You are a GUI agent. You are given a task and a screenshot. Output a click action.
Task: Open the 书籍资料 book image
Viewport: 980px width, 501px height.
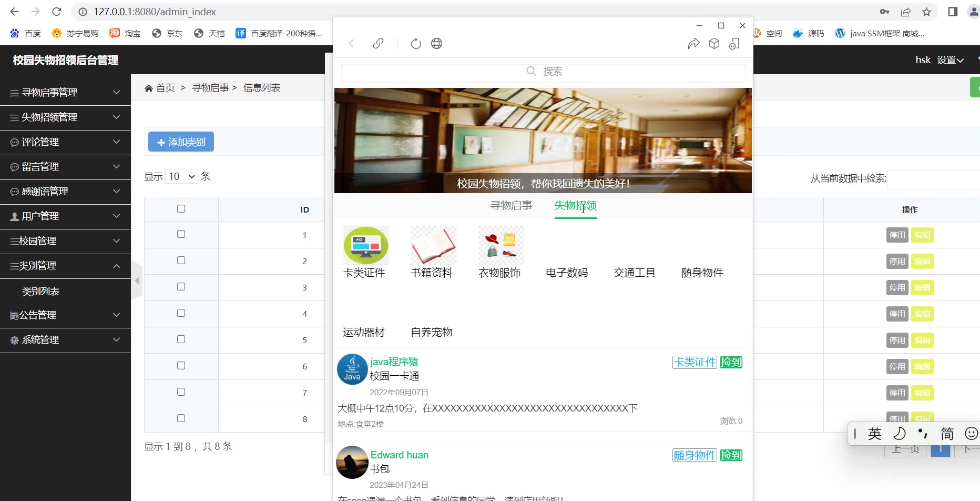click(x=433, y=245)
